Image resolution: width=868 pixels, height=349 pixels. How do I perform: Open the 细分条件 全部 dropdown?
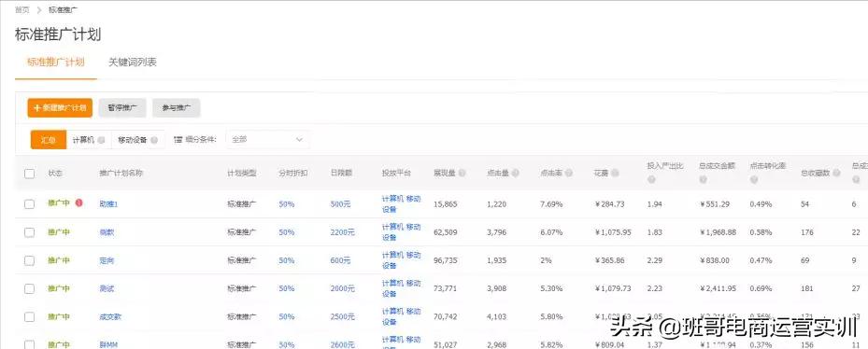click(x=267, y=140)
